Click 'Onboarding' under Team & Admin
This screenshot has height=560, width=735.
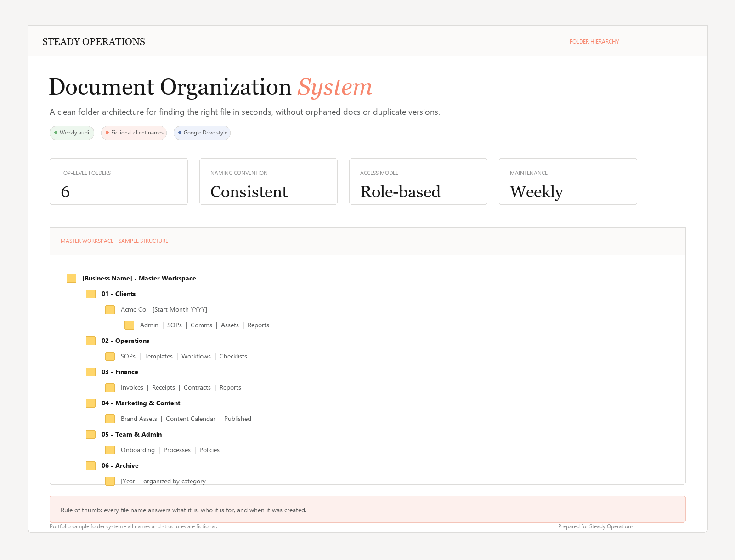click(x=138, y=450)
